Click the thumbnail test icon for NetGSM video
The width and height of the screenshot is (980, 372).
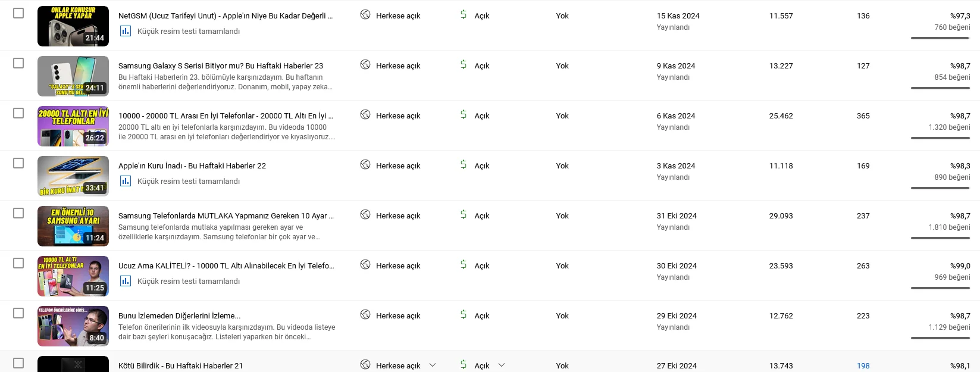pos(125,32)
